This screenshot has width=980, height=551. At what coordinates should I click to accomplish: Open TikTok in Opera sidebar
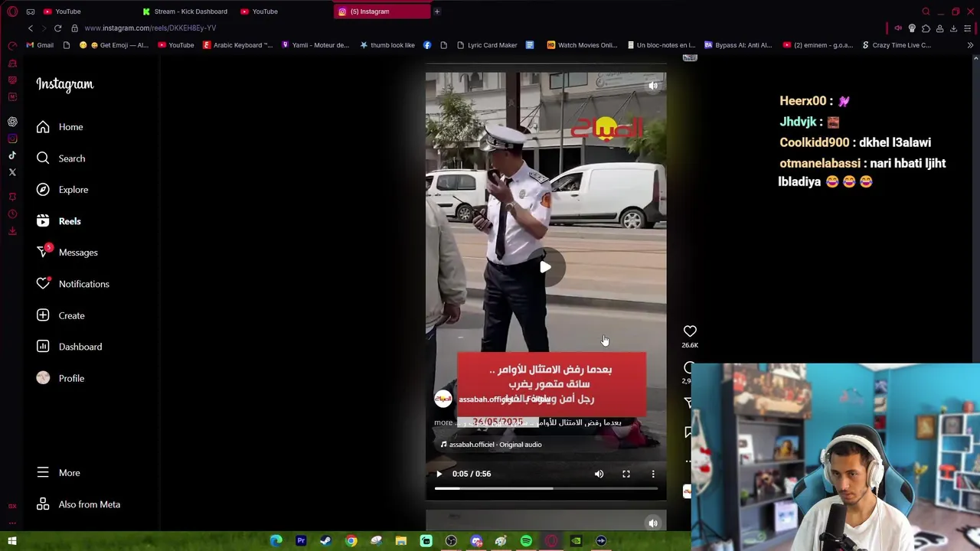coord(12,155)
